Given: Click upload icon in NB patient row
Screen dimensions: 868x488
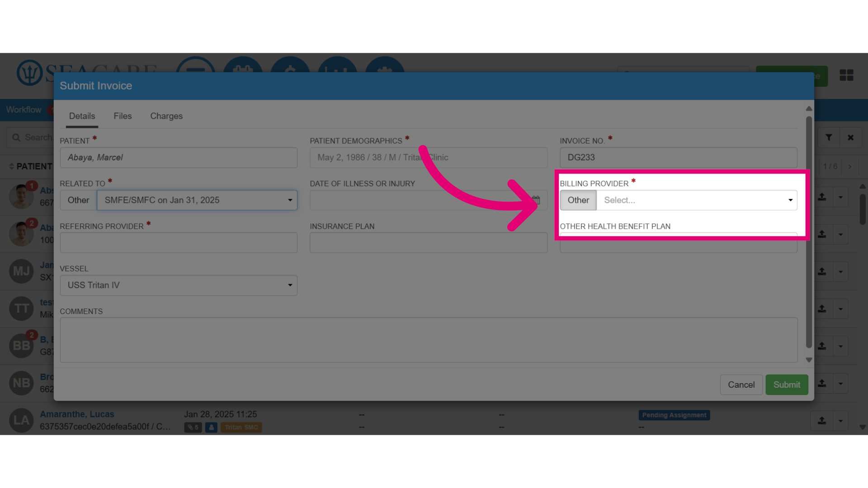Looking at the screenshot, I should [x=822, y=383].
